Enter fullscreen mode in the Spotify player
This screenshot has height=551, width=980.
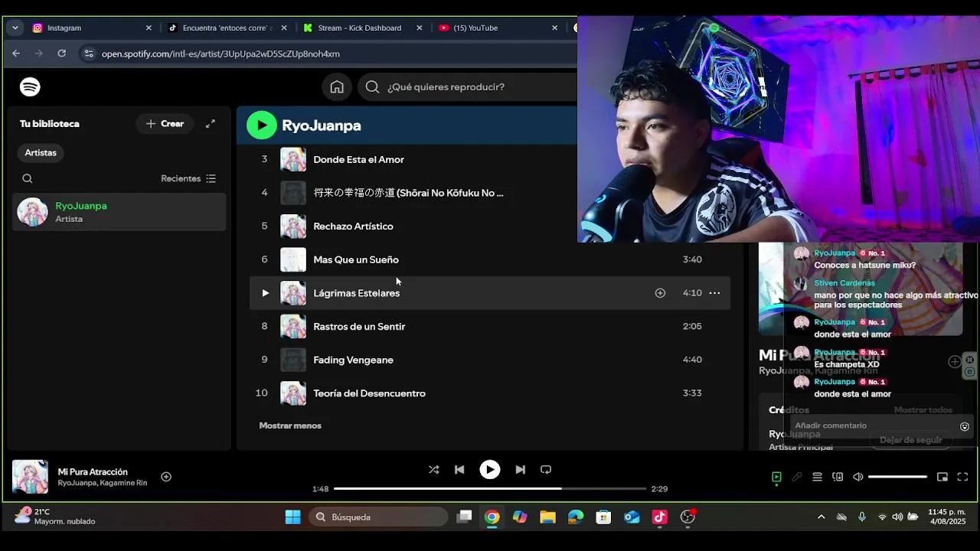click(962, 477)
